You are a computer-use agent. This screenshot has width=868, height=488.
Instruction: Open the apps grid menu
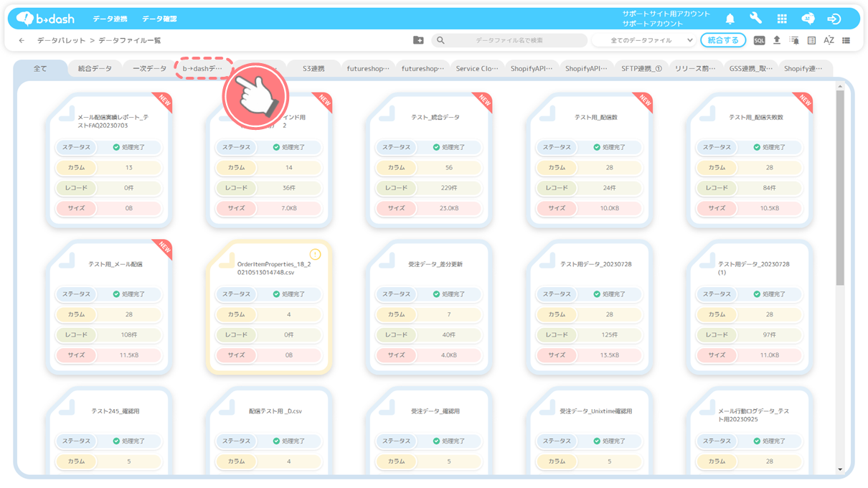pyautogui.click(x=782, y=19)
